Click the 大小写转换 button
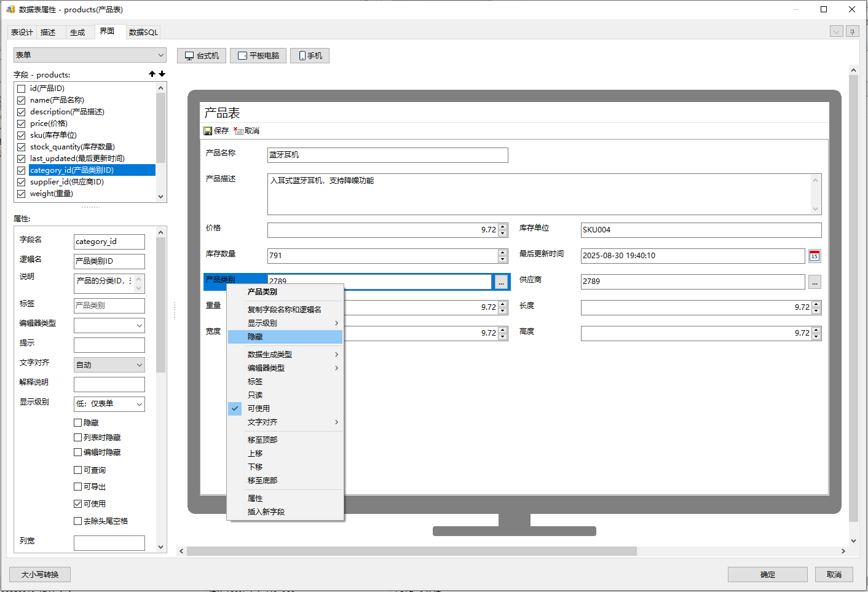The width and height of the screenshot is (868, 592). (40, 575)
